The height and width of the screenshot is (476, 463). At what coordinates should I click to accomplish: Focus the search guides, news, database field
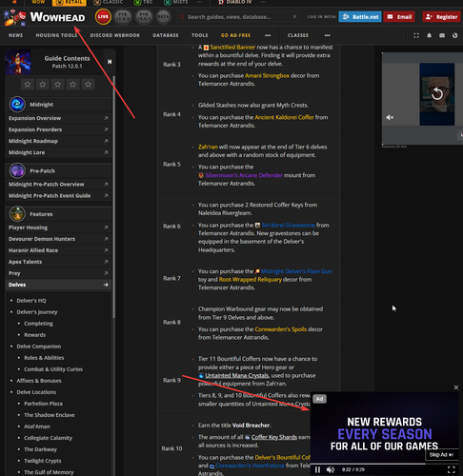point(237,17)
